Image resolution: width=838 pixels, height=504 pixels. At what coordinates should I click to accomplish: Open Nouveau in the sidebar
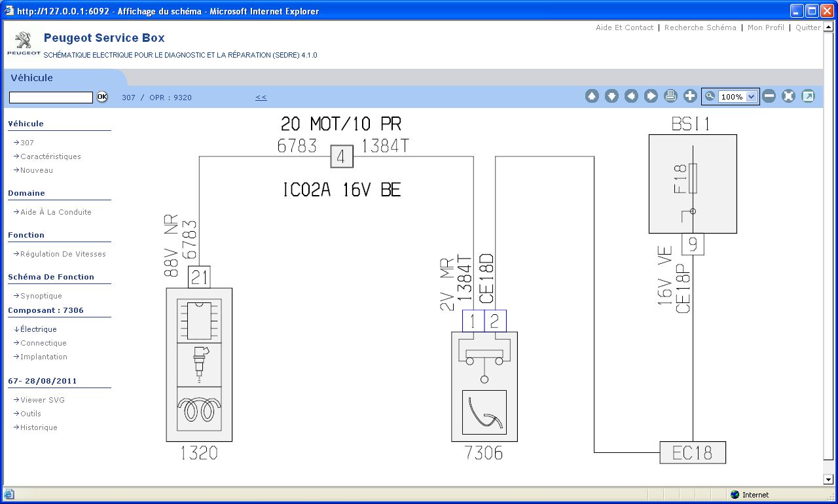click(37, 170)
